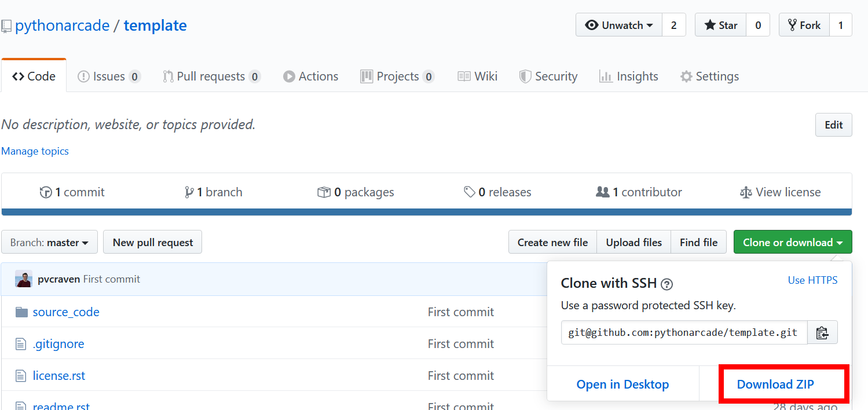Open the .gitignore row First commit message
This screenshot has height=410, width=868.
click(461, 344)
